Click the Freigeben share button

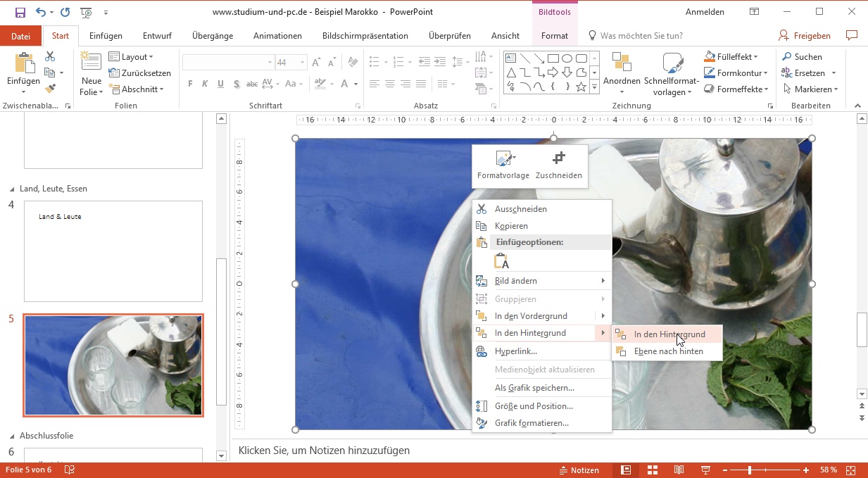(805, 36)
